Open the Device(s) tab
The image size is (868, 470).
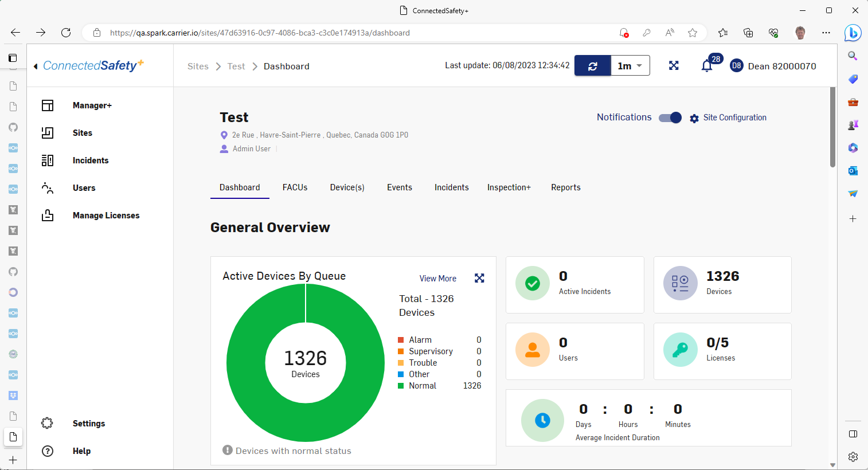click(x=347, y=187)
